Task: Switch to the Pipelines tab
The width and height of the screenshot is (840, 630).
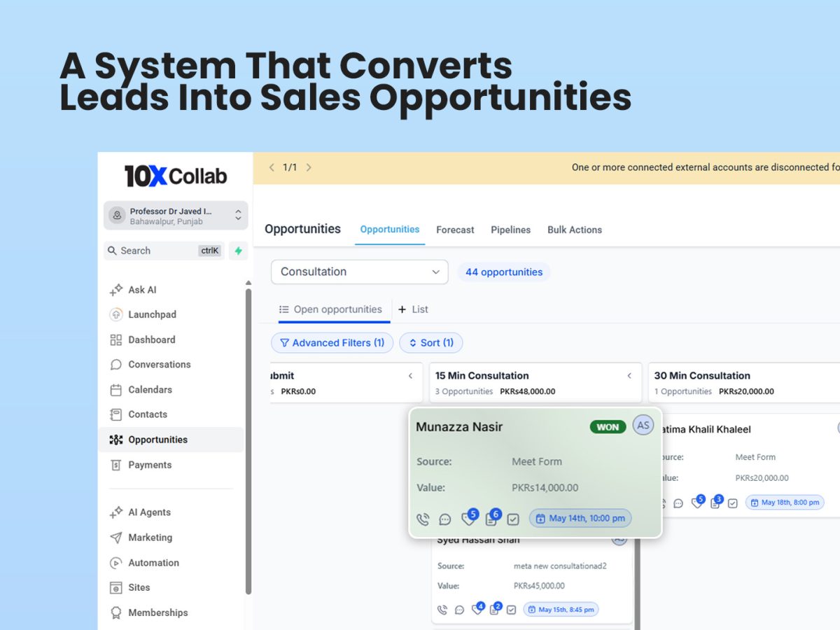Action: pyautogui.click(x=510, y=230)
